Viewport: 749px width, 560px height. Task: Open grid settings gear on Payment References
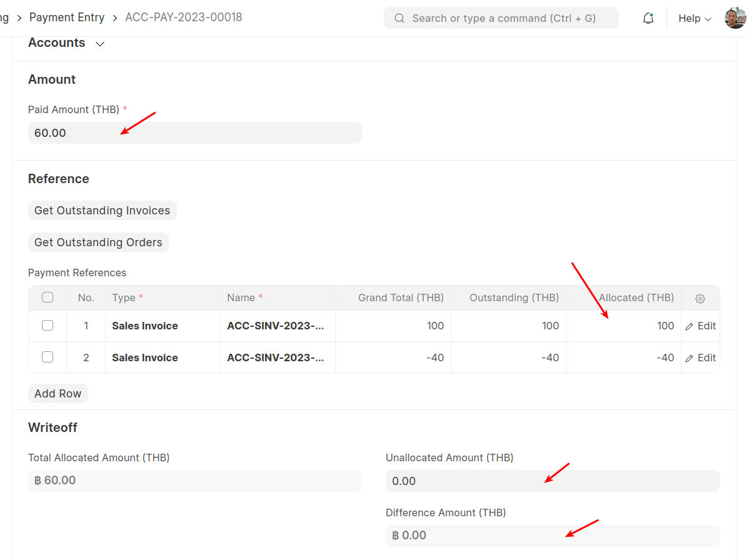tap(700, 298)
